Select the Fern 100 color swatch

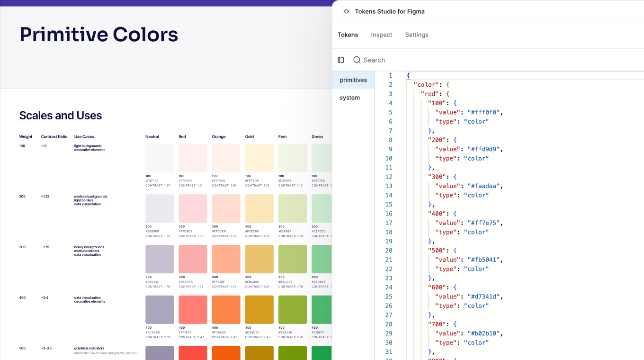[292, 158]
